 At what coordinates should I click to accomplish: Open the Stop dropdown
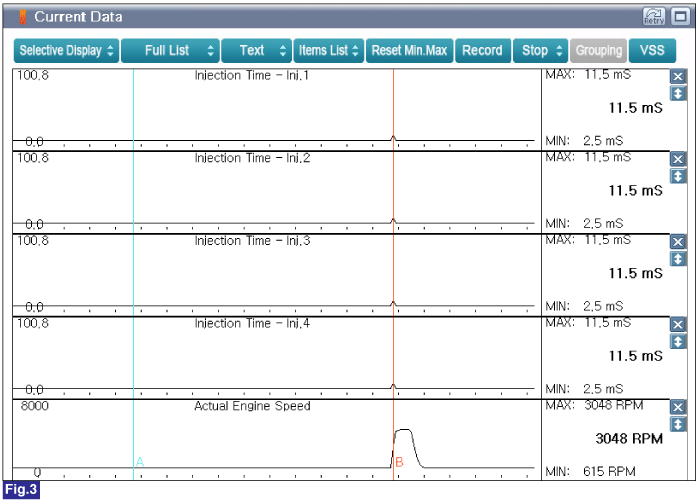[541, 50]
